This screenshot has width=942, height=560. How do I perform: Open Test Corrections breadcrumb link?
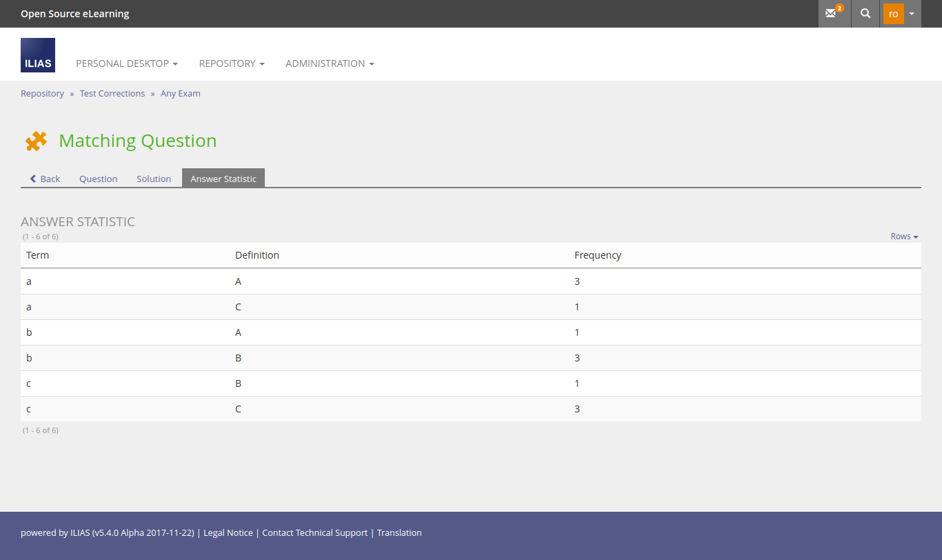112,93
